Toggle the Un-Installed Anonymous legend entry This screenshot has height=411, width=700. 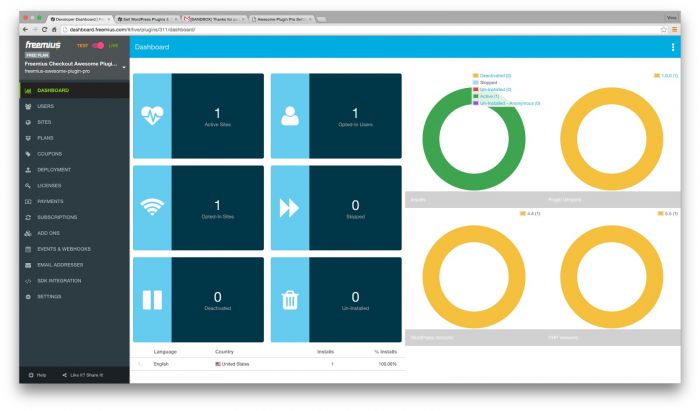pyautogui.click(x=506, y=103)
